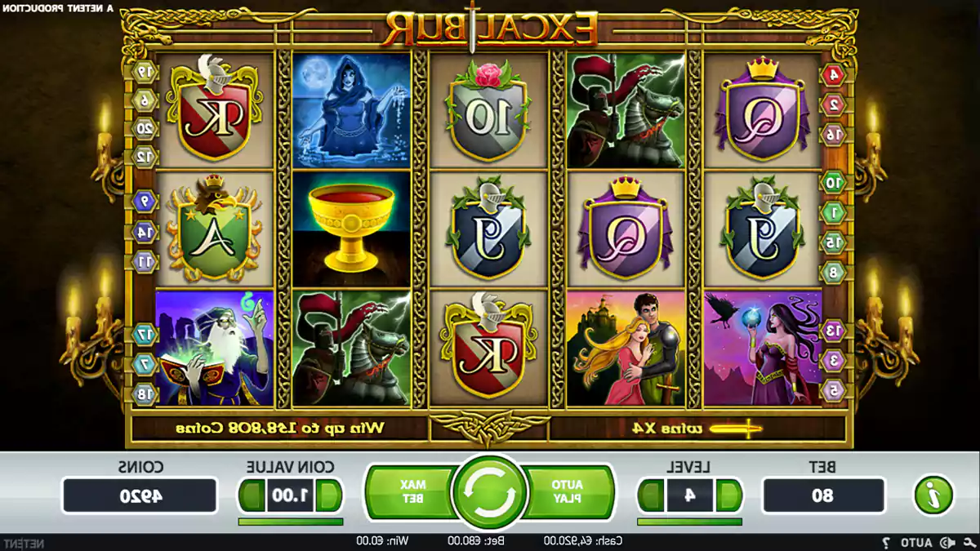Click the green slider bar under Coin Value

click(291, 522)
